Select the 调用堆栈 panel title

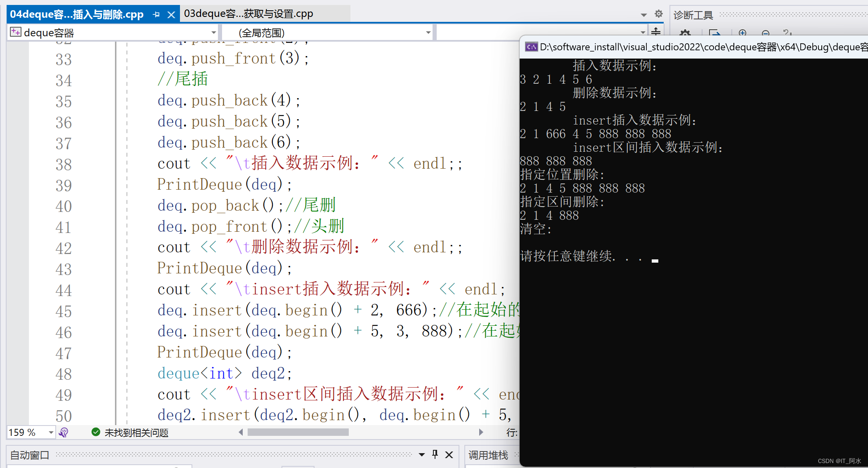488,455
